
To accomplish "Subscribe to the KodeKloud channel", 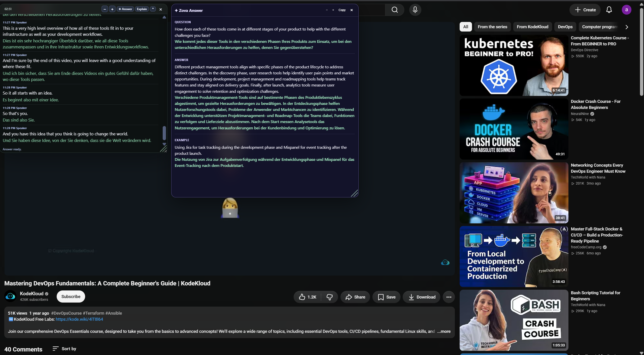I will (x=71, y=297).
